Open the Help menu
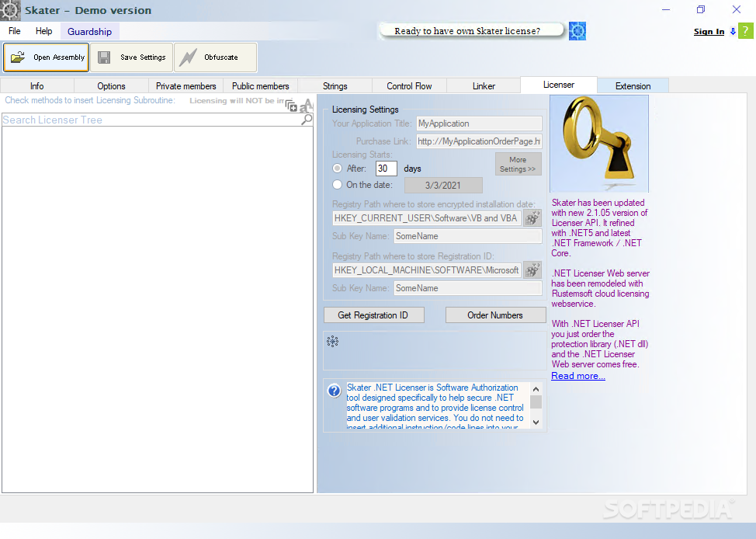The image size is (756, 539). [x=44, y=31]
